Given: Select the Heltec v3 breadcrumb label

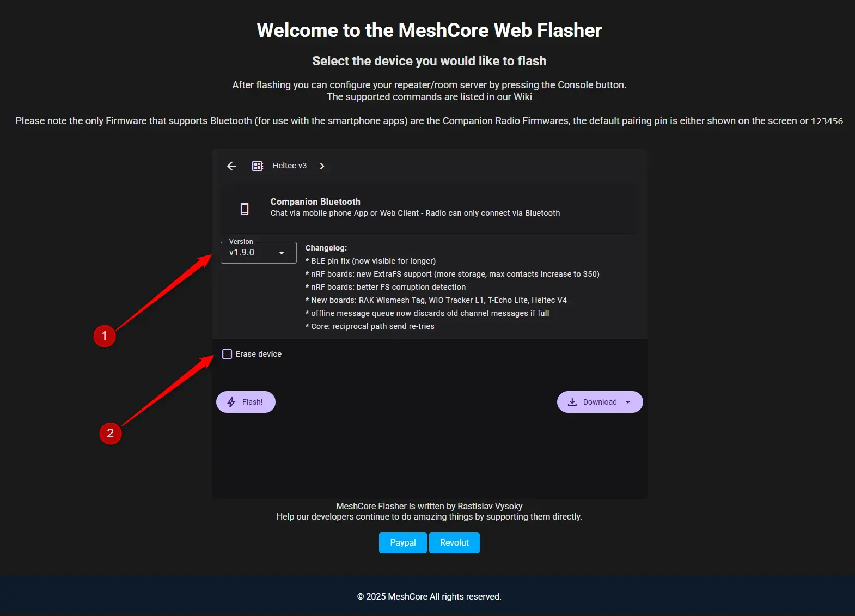Looking at the screenshot, I should tap(290, 166).
